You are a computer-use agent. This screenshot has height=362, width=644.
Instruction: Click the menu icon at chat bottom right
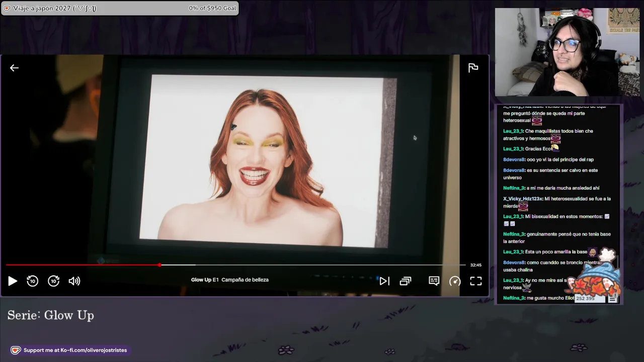(x=612, y=299)
